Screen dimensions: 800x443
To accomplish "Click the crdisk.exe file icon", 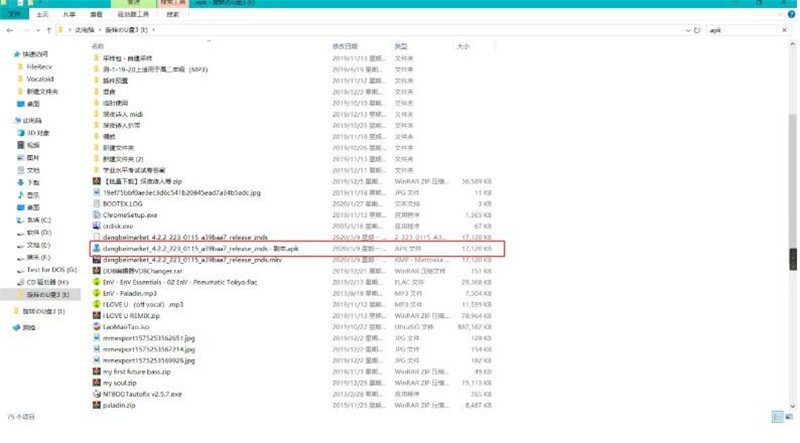I will click(x=96, y=226).
